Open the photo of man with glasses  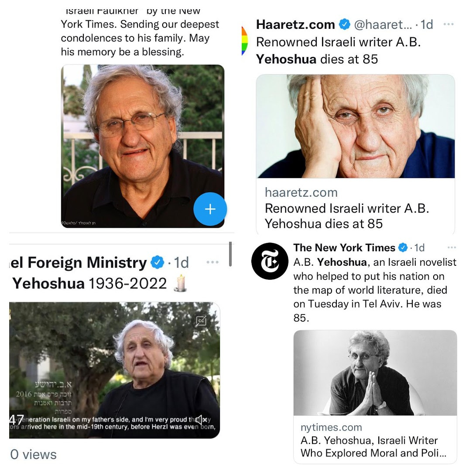click(143, 146)
